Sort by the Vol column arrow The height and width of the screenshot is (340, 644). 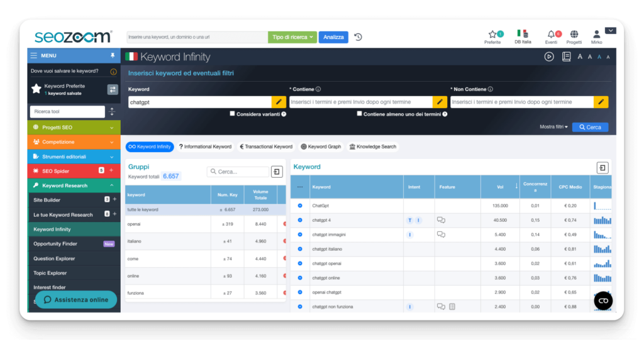pos(516,187)
